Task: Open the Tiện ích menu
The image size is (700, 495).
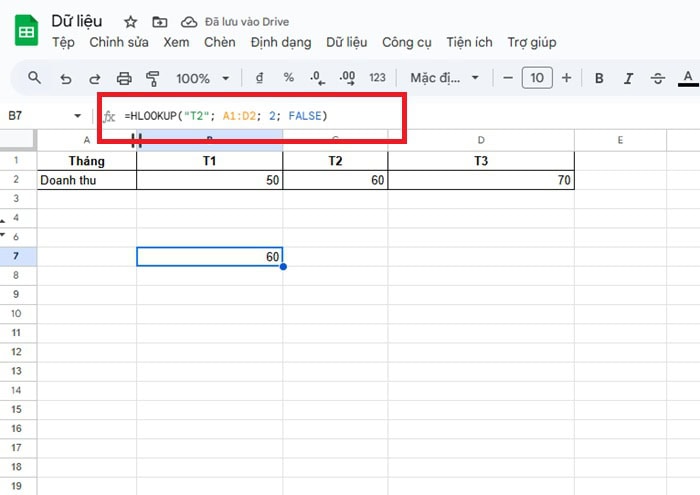Action: point(469,42)
